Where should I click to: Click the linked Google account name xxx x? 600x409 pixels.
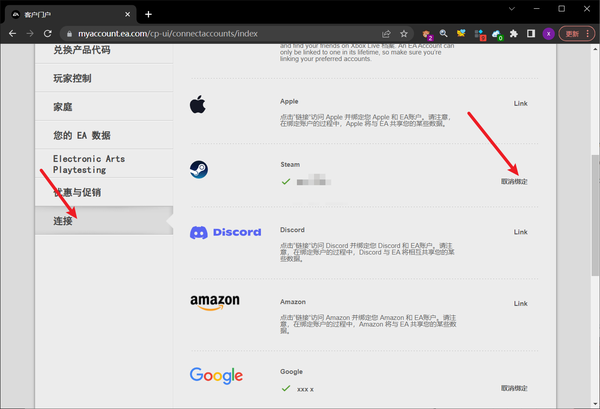coord(305,389)
